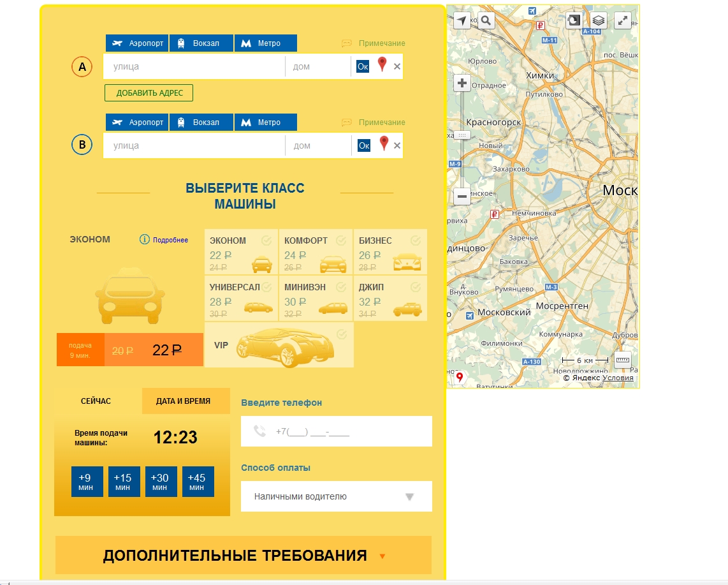Clear address B with the X icon
The image size is (728, 585).
point(397,145)
